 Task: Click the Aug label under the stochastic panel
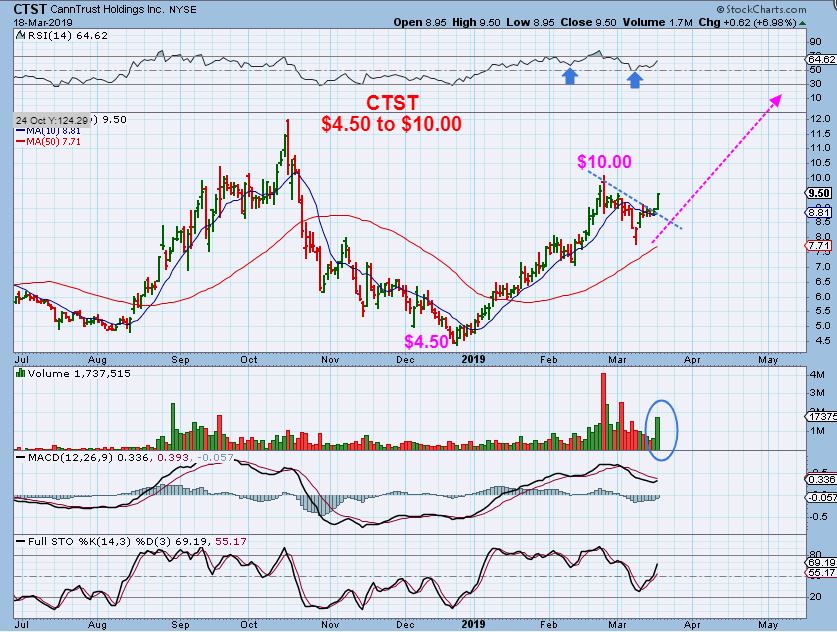(97, 625)
